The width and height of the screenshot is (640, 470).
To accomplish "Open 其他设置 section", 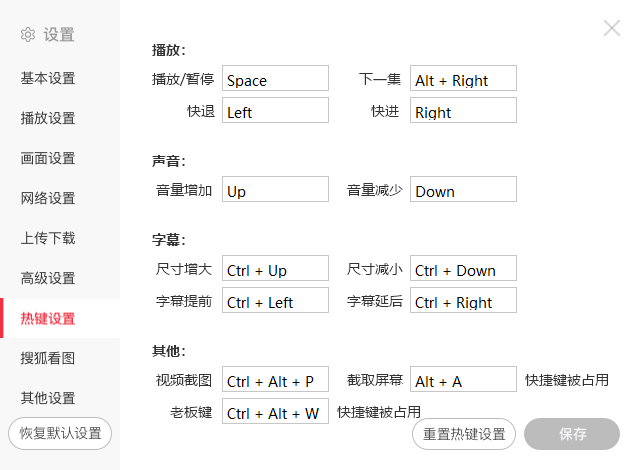I will (x=48, y=399).
